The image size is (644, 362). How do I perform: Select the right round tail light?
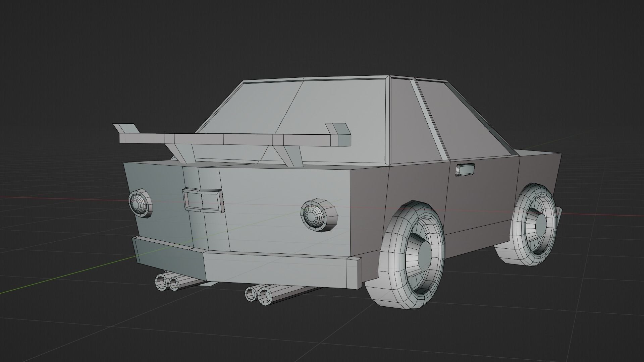[x=319, y=215]
